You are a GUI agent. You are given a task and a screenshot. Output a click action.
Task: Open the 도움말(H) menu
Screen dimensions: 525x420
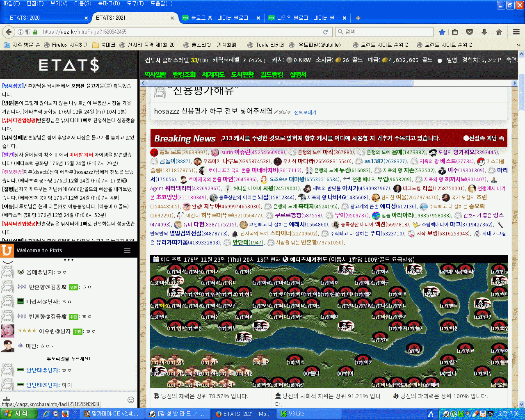[x=162, y=4]
